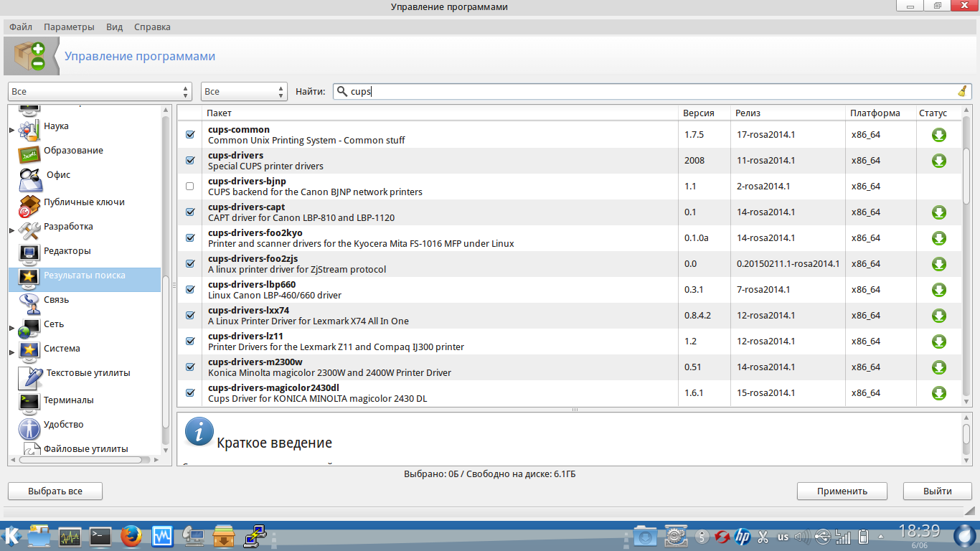Expand the Сеть category tree arrow
The image size is (980, 551).
(x=11, y=328)
